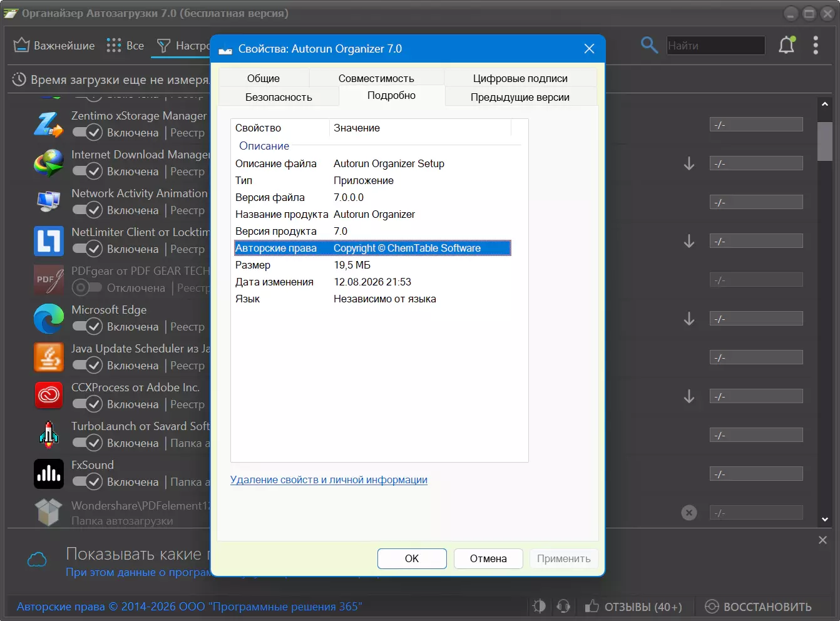Click the ВОССТАНОВИТЬ button

point(758,607)
